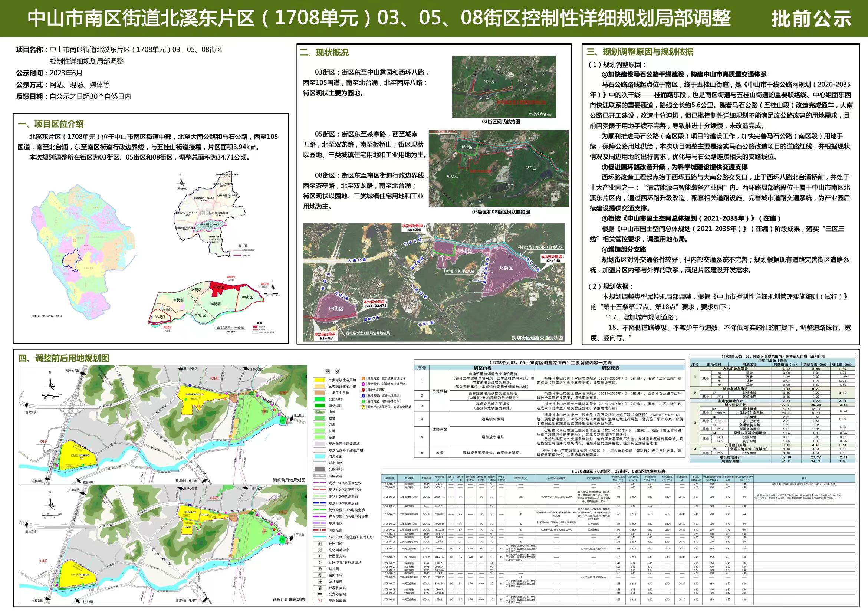
Task: Click the 社区门诊 cross icon in legend
Action: click(x=320, y=544)
